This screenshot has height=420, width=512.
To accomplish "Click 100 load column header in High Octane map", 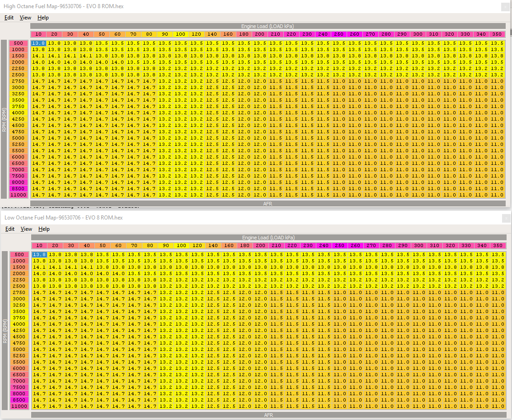I will [180, 34].
